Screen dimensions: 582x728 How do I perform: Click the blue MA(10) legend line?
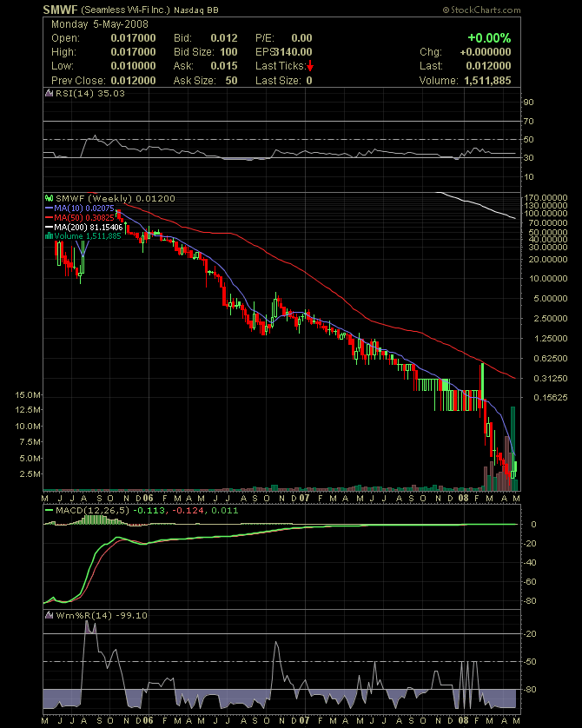coord(49,208)
